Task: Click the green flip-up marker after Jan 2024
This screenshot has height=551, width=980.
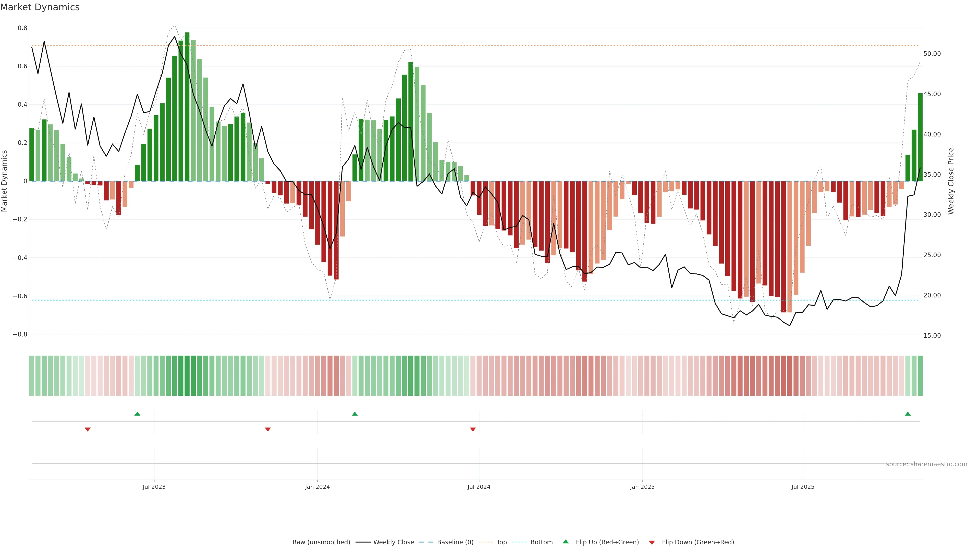Action: tap(354, 414)
